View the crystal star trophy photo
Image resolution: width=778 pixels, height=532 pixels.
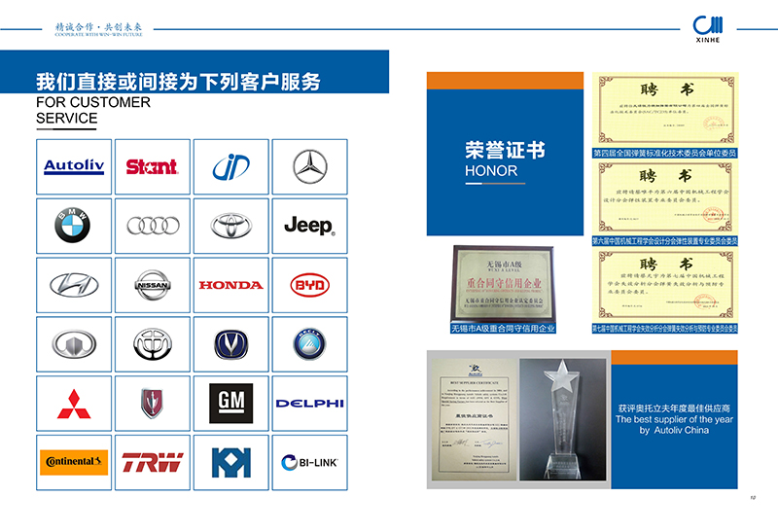coord(562,414)
